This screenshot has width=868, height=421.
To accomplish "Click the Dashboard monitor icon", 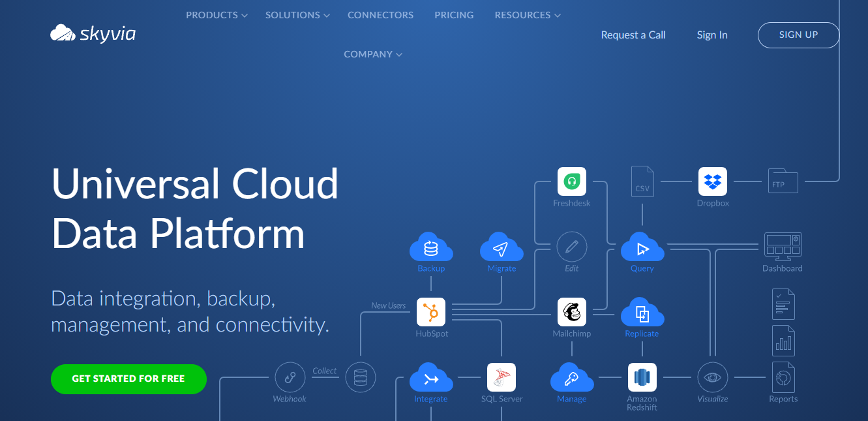I will pyautogui.click(x=783, y=247).
